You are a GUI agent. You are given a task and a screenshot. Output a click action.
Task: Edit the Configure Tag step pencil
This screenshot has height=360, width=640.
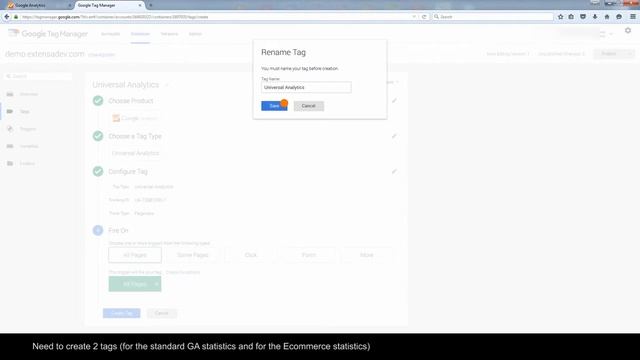pyautogui.click(x=394, y=171)
